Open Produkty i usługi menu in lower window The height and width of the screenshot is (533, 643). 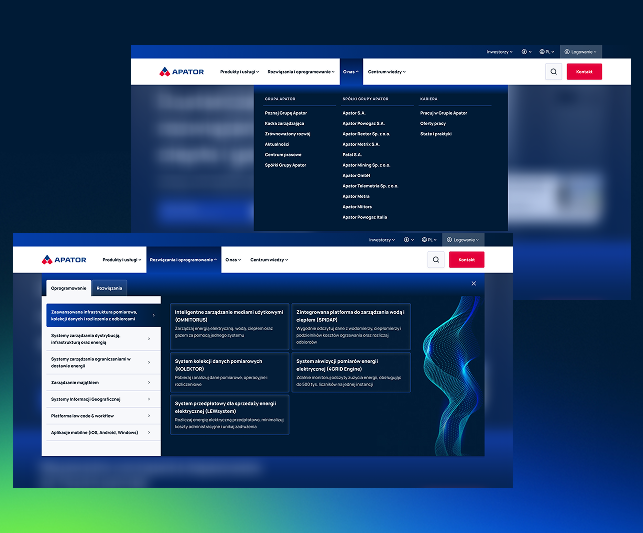122,260
